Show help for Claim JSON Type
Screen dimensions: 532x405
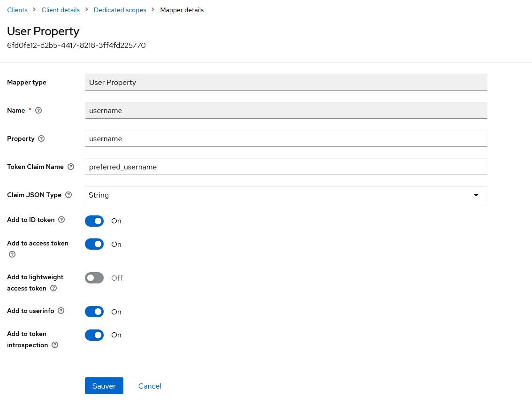tap(68, 195)
